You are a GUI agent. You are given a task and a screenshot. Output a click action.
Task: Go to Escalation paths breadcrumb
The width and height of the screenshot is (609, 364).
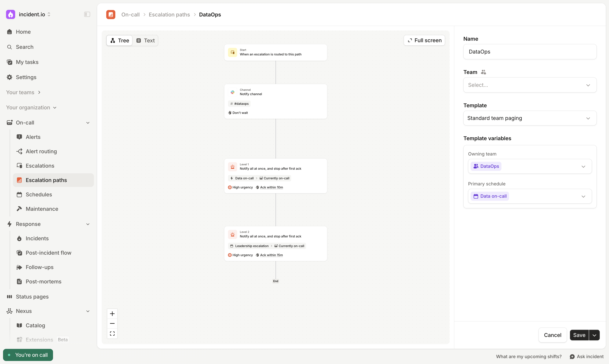coord(169,14)
